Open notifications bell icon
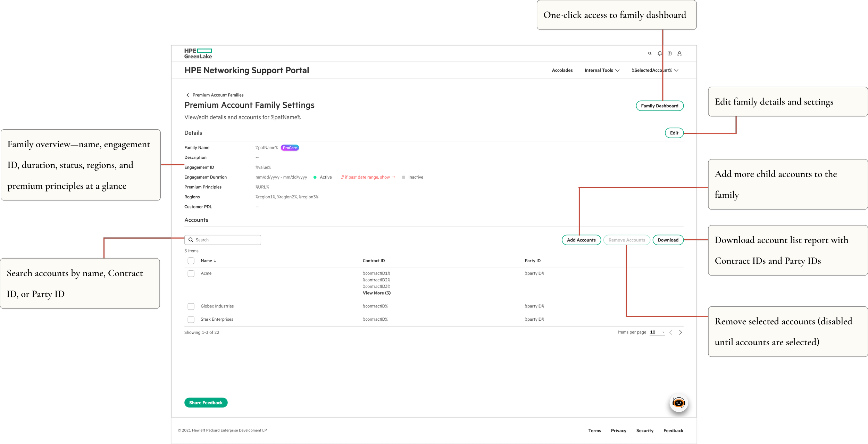The width and height of the screenshot is (868, 444). pyautogui.click(x=659, y=54)
